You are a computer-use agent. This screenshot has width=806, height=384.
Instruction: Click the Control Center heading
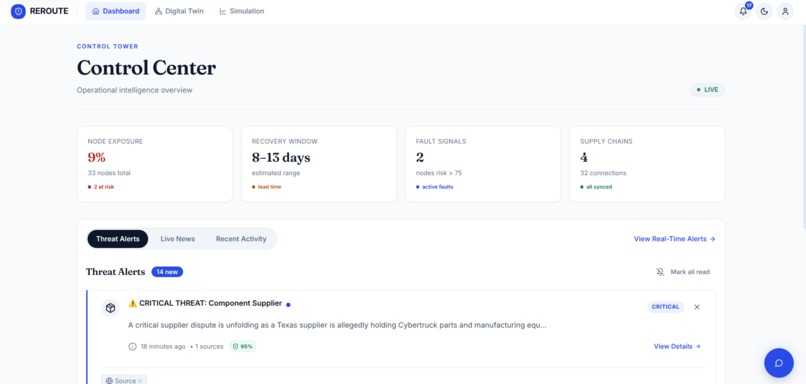[146, 68]
